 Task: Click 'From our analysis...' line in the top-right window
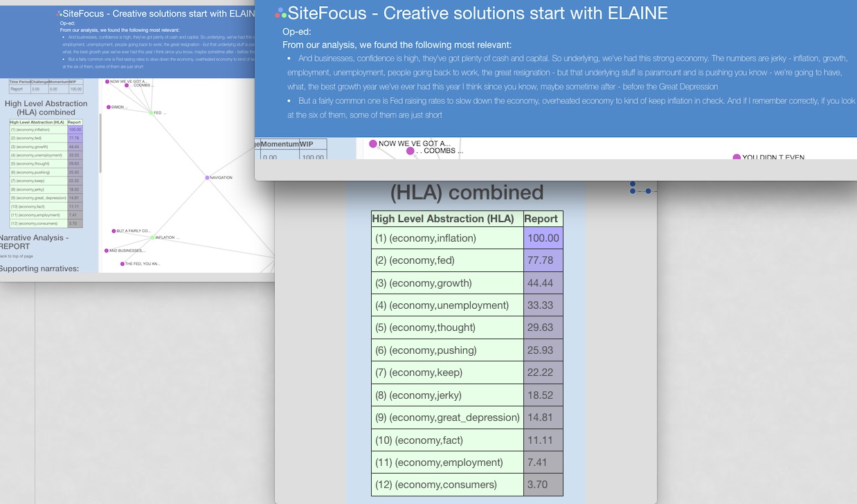pyautogui.click(x=397, y=44)
